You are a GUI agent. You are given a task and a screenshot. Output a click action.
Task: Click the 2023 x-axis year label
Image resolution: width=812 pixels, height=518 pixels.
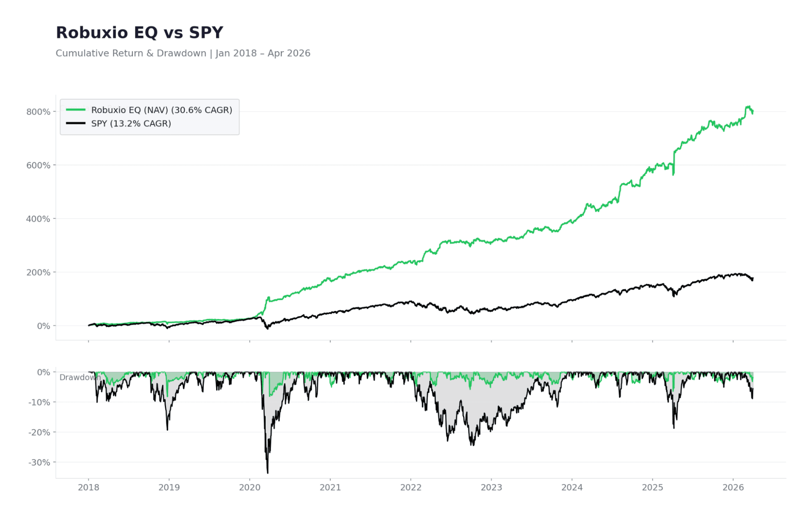pos(491,488)
